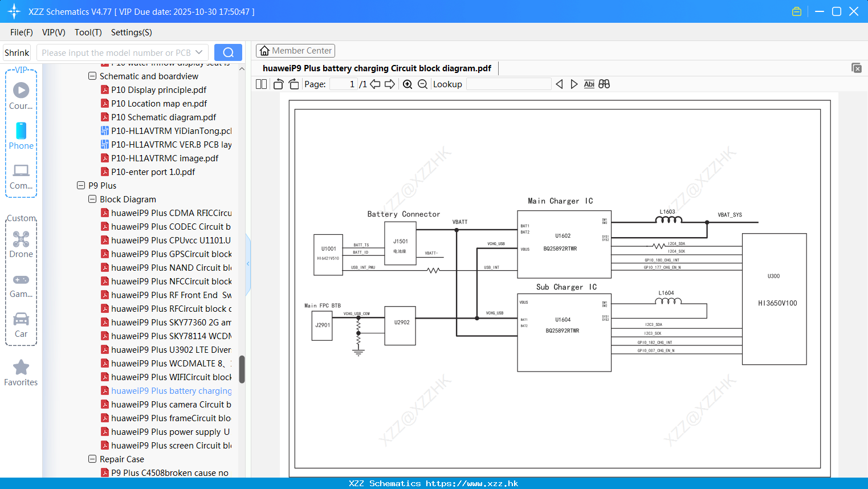Click the file tree vertical scrollbar thumb
The image size is (868, 489).
[242, 369]
